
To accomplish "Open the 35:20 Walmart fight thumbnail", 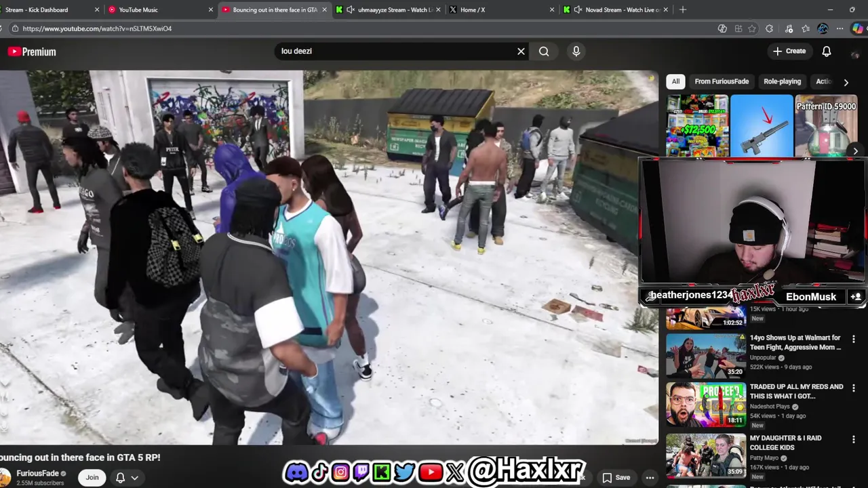I will click(x=706, y=354).
